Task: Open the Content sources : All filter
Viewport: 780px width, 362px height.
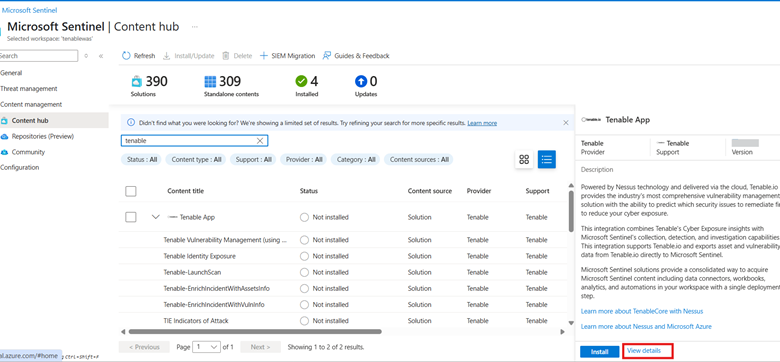Action: coord(419,160)
